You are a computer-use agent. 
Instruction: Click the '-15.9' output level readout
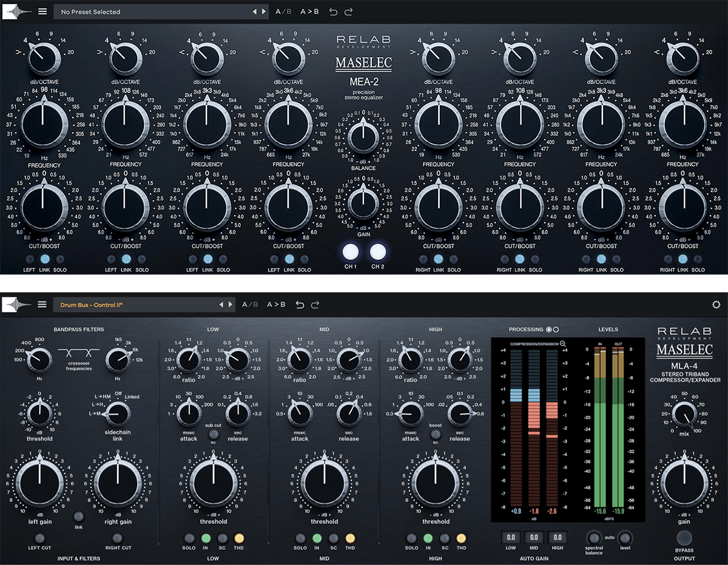tap(618, 512)
